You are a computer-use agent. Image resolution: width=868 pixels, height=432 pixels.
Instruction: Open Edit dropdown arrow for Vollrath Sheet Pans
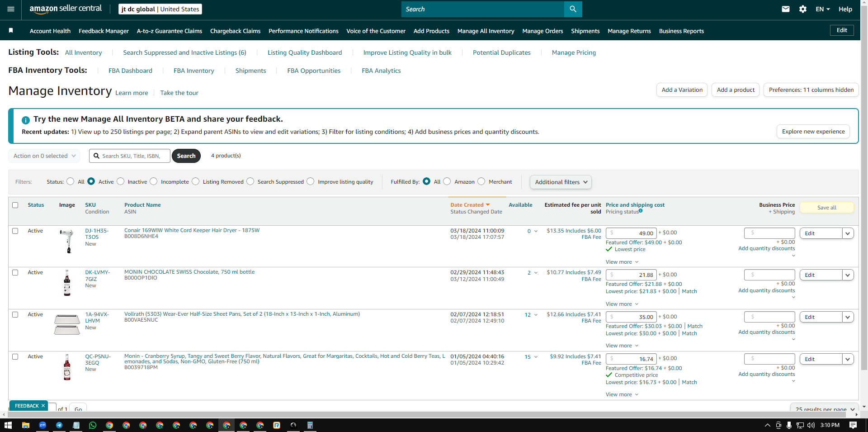coord(848,317)
